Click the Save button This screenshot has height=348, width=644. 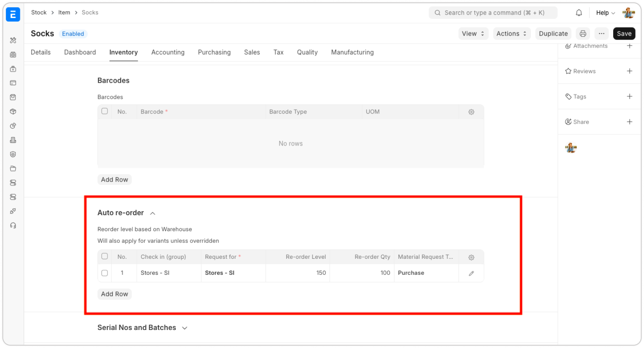tap(624, 34)
